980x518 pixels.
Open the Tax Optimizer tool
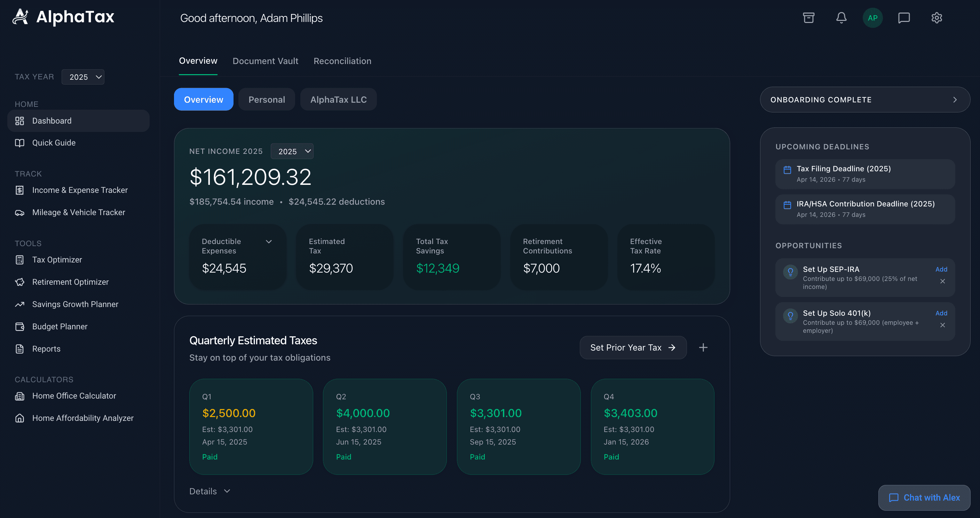(x=57, y=260)
